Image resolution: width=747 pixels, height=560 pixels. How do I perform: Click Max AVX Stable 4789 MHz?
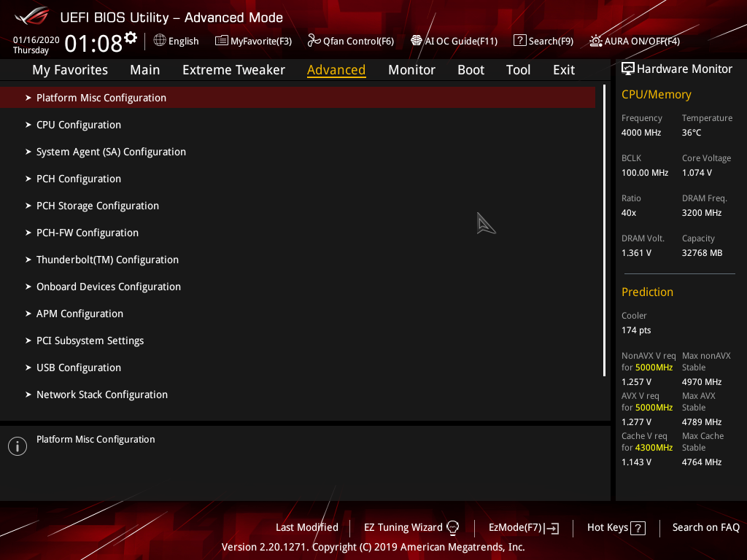click(701, 422)
